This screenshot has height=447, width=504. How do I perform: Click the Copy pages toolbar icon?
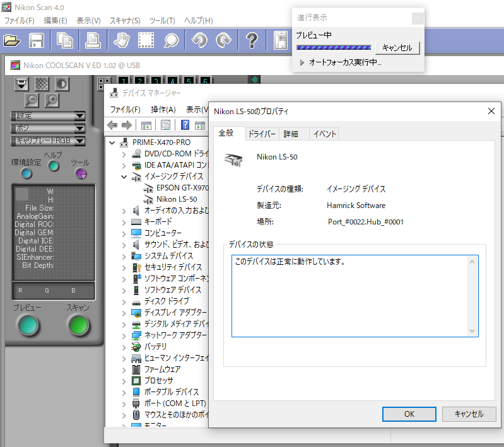64,41
